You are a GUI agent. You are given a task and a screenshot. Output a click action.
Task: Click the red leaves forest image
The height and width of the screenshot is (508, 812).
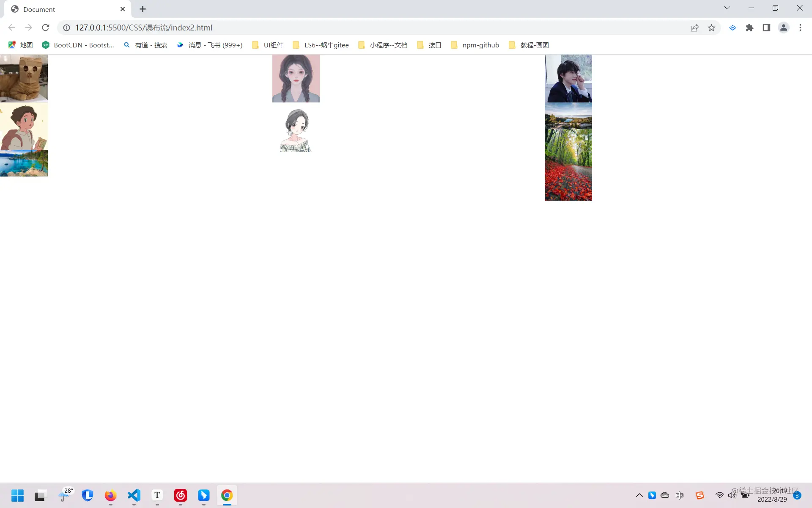point(568,165)
